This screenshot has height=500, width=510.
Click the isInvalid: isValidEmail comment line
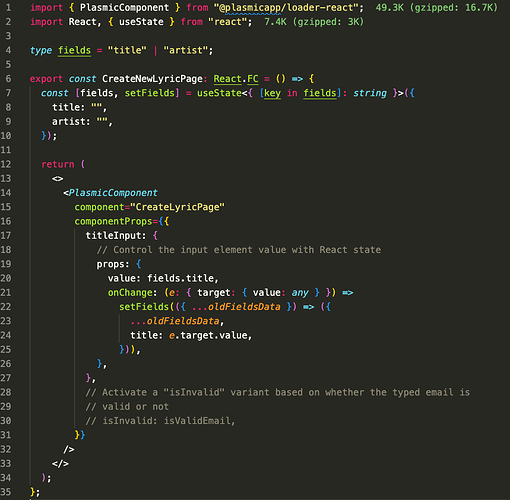coord(160,421)
